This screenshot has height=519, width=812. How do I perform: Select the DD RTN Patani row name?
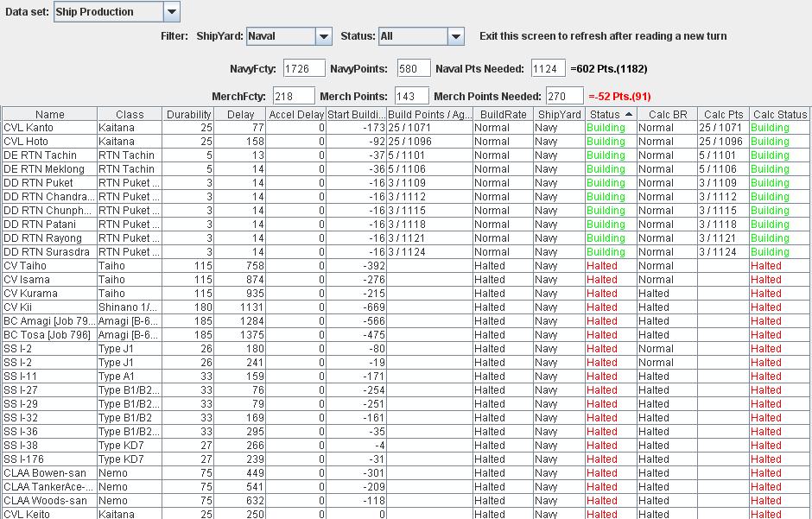pyautogui.click(x=50, y=225)
